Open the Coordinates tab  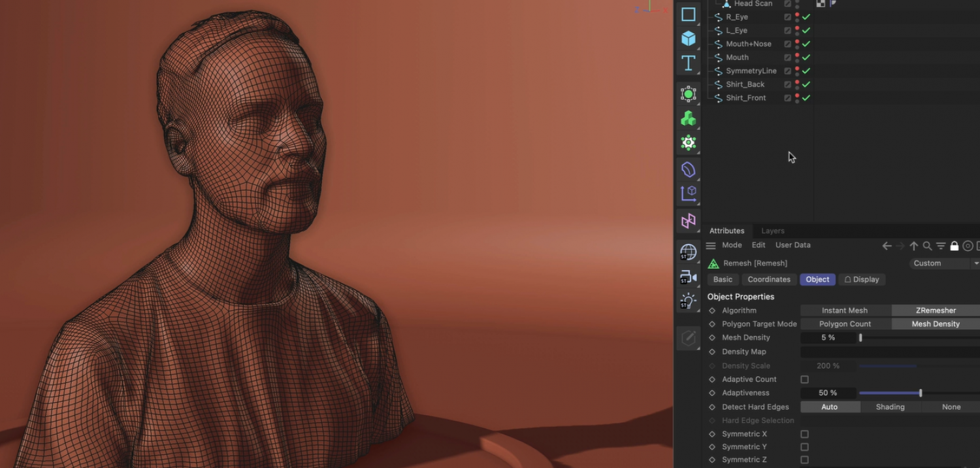tap(769, 279)
